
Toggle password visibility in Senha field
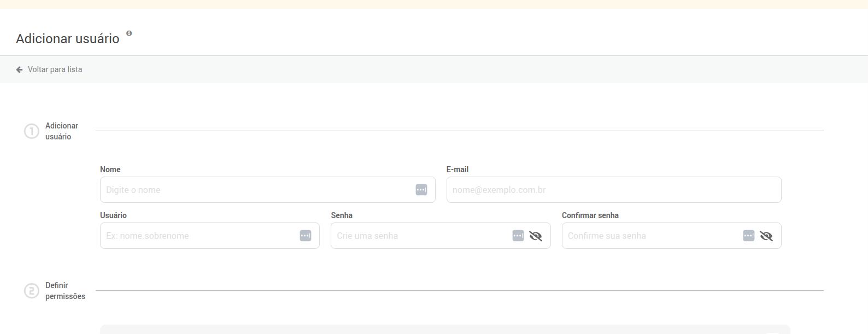point(536,236)
